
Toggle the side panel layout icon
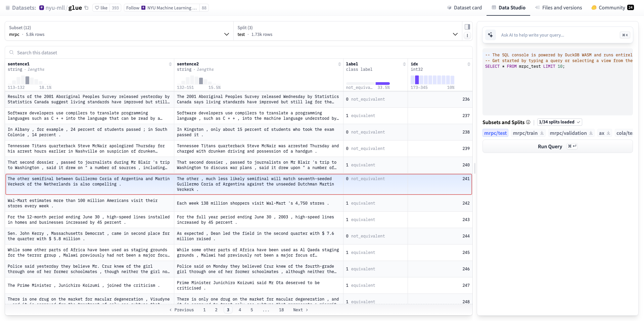click(467, 27)
